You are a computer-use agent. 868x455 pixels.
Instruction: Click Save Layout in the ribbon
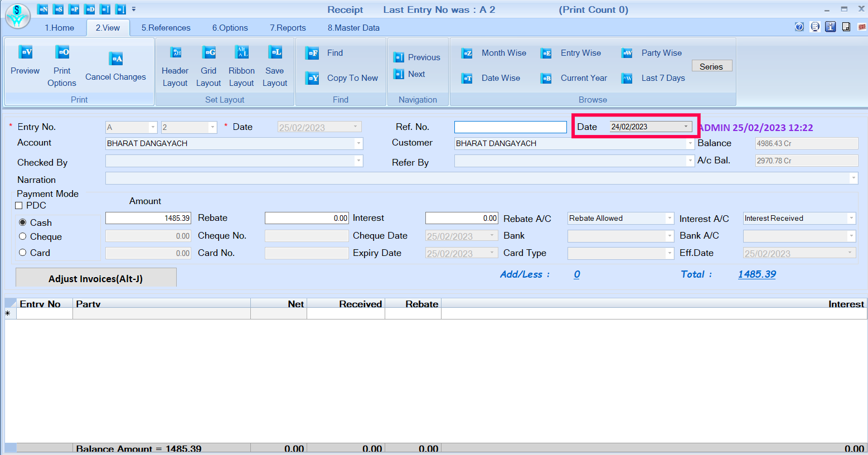pos(275,66)
